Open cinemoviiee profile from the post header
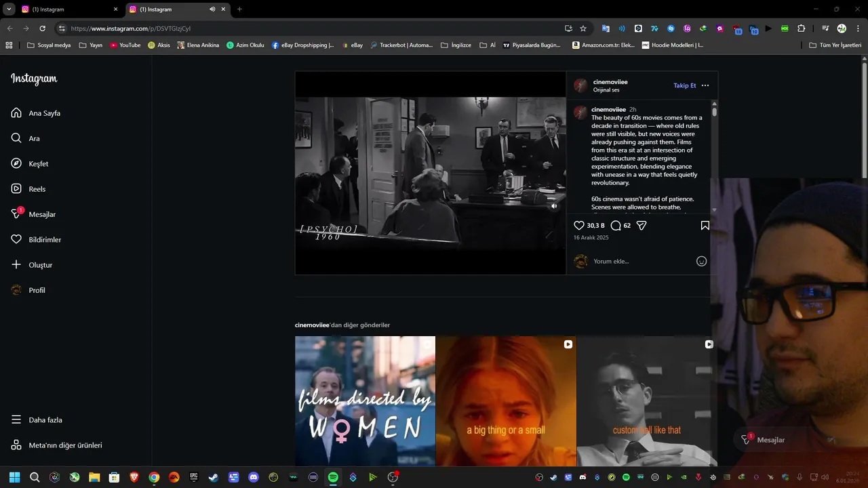This screenshot has height=488, width=868. tap(610, 82)
